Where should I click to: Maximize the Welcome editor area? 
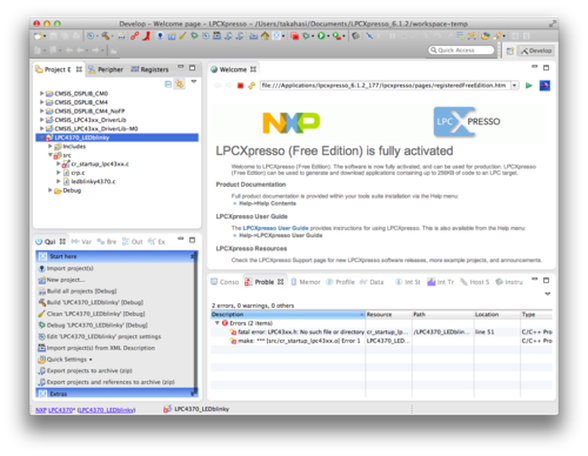(546, 68)
